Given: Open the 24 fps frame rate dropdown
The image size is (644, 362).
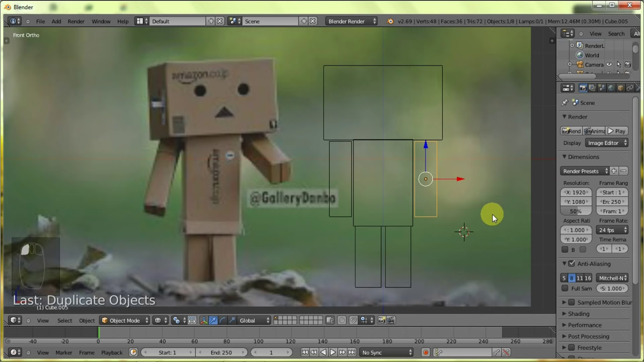Looking at the screenshot, I should tap(612, 230).
